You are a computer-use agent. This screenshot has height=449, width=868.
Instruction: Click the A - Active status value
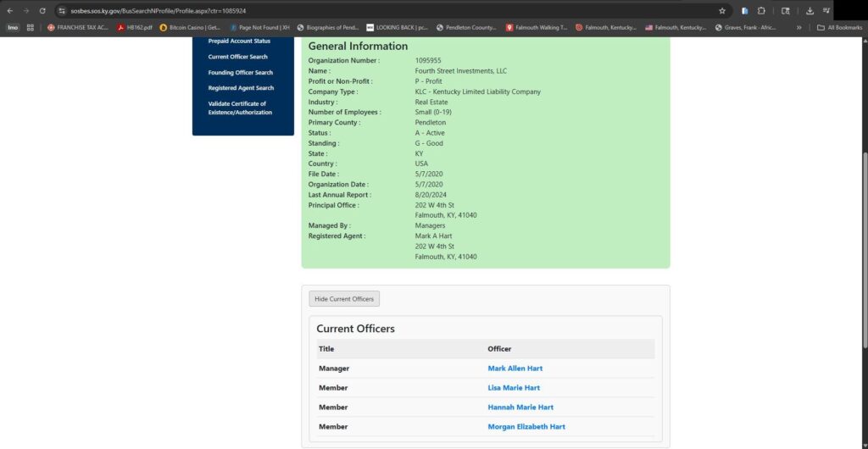(430, 133)
